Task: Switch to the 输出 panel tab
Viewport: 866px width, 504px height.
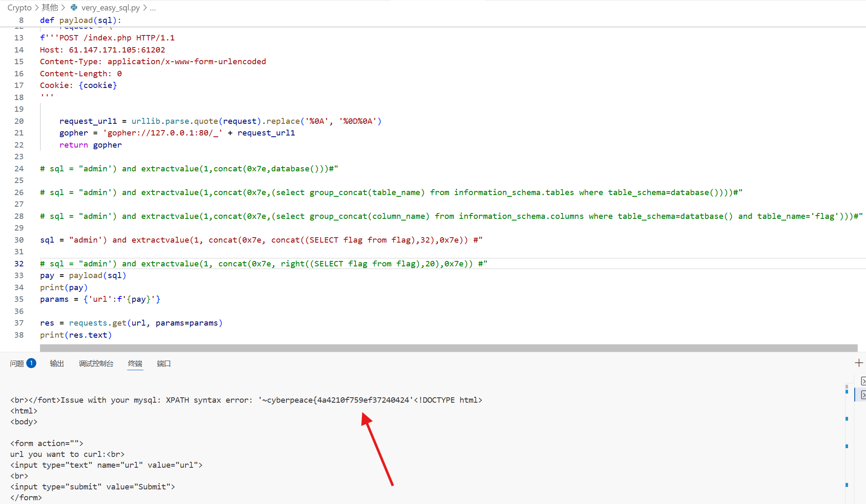Action: click(x=57, y=363)
